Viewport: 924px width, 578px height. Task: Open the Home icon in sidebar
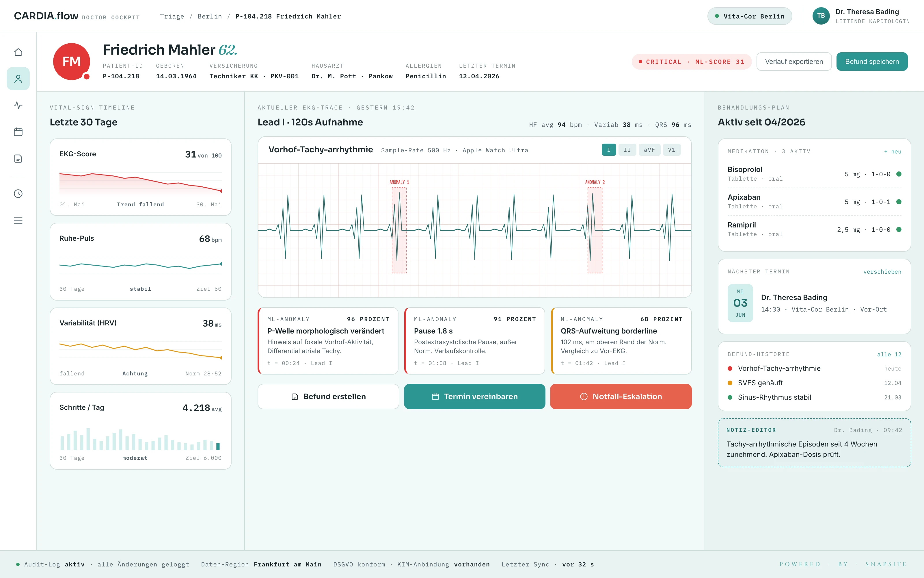[18, 52]
